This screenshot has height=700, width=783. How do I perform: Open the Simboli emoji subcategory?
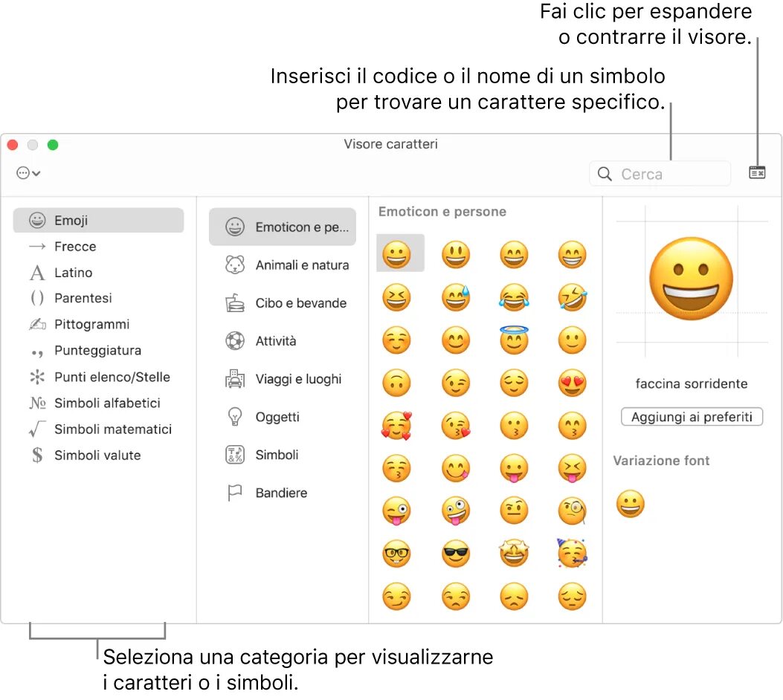coord(282,455)
